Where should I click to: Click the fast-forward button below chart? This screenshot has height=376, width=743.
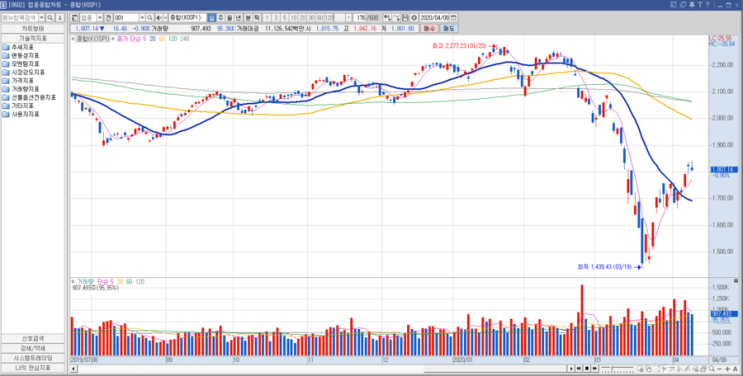click(595, 368)
